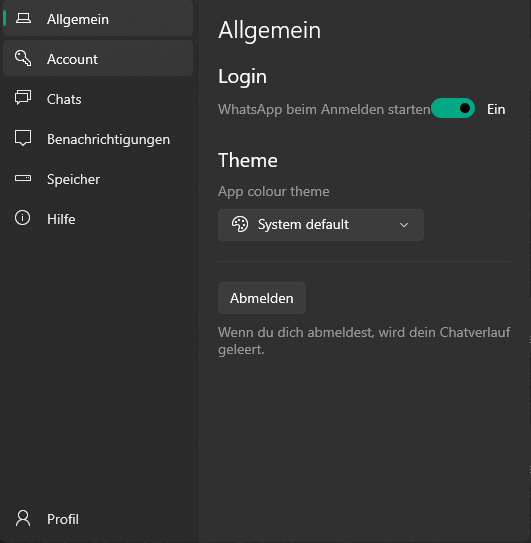Open the Account settings tab
Image resolution: width=531 pixels, height=543 pixels.
pyautogui.click(x=98, y=58)
